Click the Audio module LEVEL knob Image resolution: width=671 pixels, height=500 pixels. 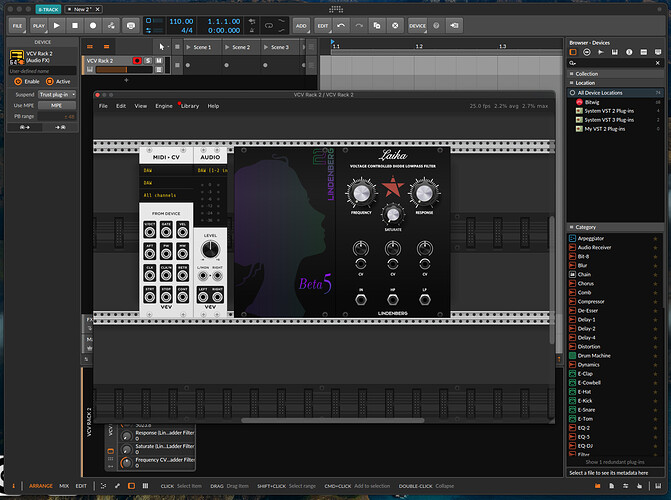pos(210,250)
